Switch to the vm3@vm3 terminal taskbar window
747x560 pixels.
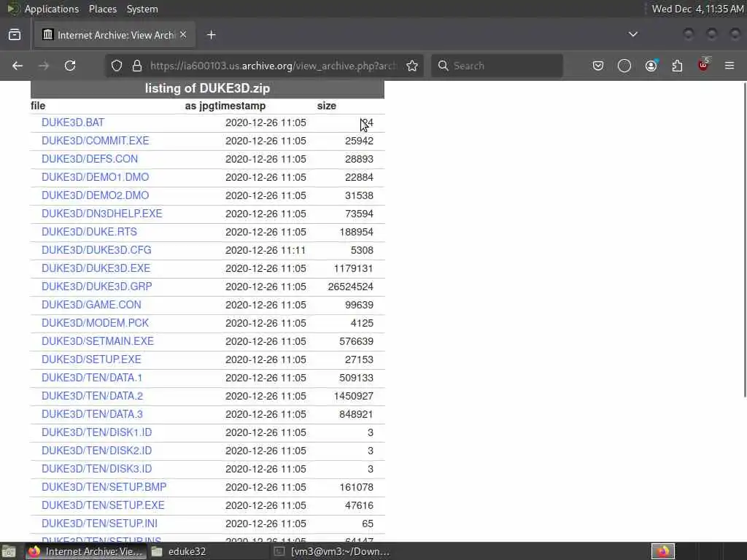[333, 551]
